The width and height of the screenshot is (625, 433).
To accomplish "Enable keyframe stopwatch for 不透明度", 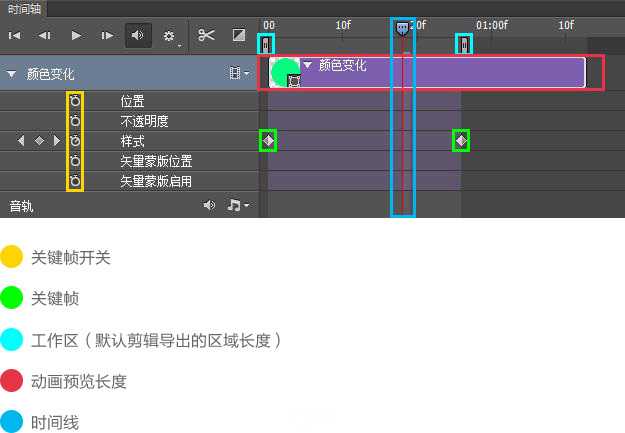I will (75, 121).
